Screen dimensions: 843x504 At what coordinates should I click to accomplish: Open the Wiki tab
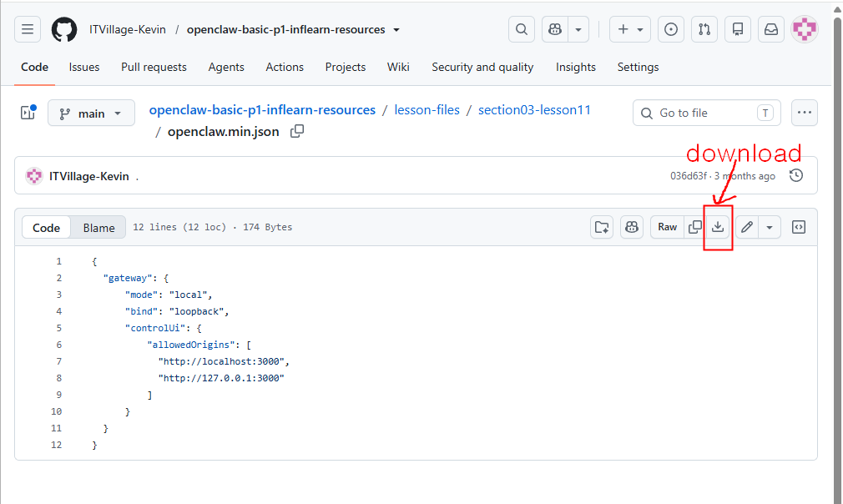point(398,67)
